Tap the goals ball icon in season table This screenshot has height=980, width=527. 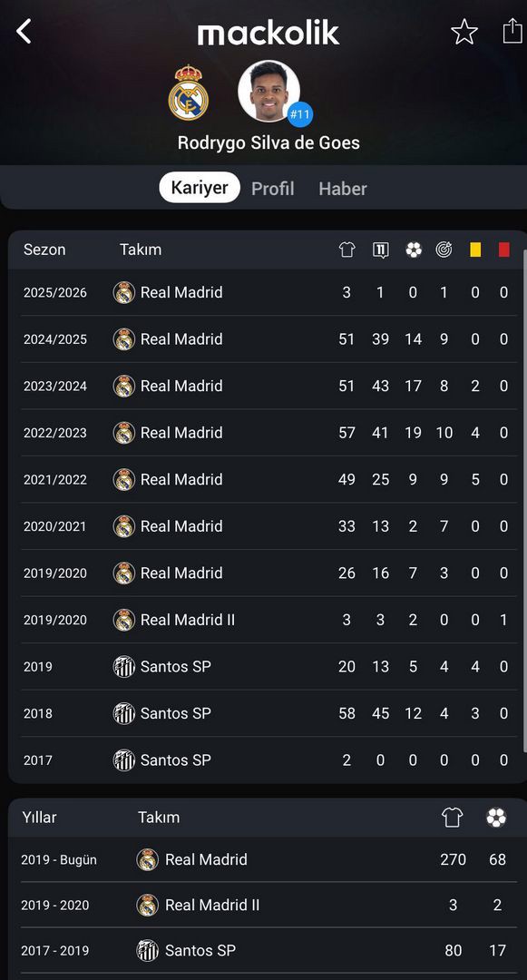coord(414,250)
